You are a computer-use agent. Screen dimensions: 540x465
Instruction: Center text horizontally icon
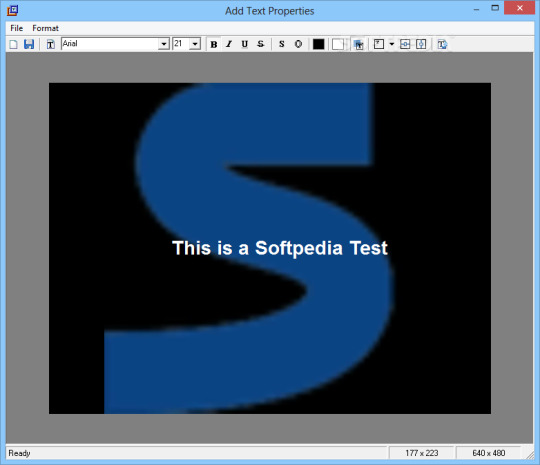coord(405,44)
